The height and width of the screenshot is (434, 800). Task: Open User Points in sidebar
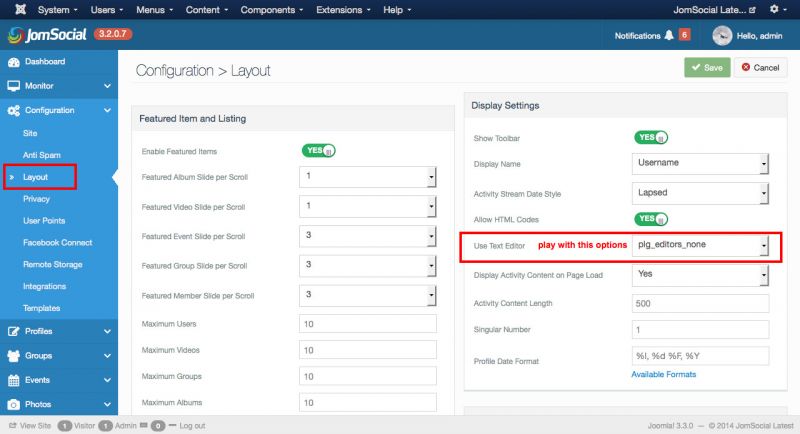tap(44, 221)
